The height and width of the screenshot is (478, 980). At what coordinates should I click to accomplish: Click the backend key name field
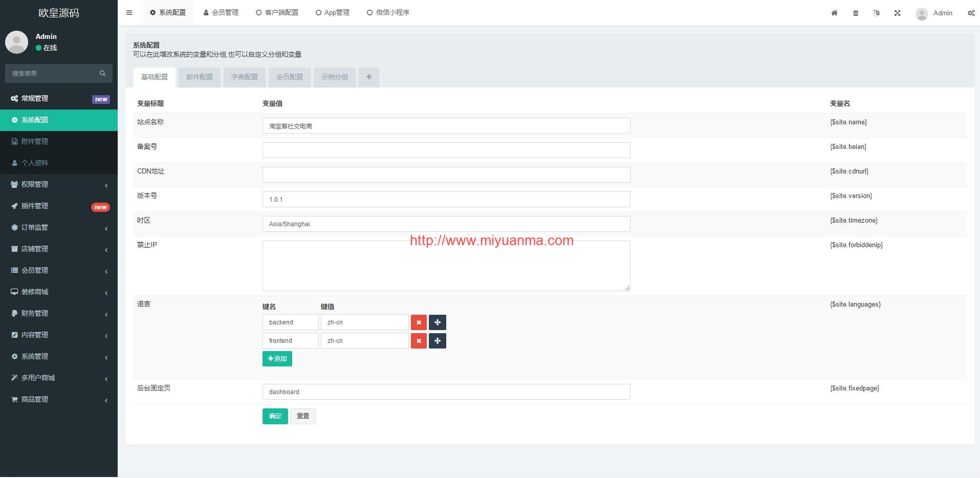click(291, 322)
